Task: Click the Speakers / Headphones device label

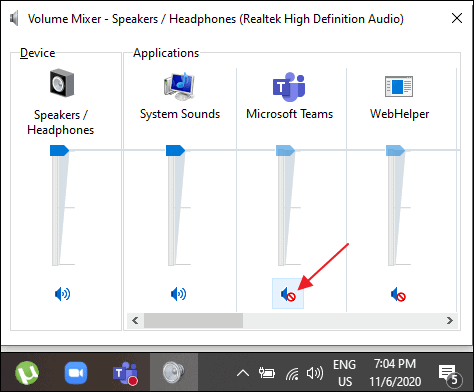Action: [61, 122]
